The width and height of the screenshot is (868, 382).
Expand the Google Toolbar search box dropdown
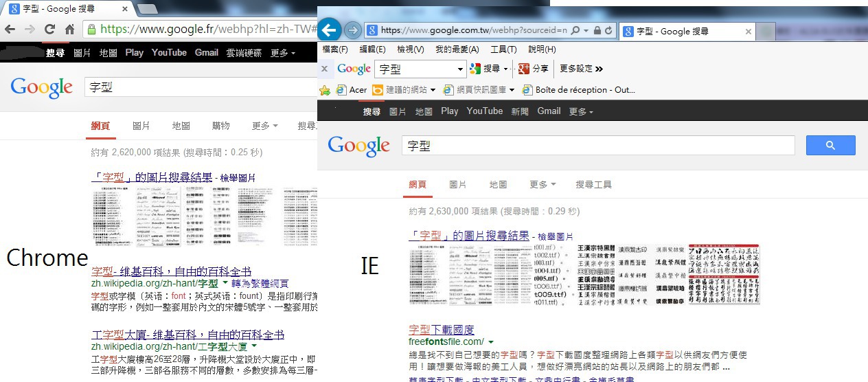click(461, 69)
